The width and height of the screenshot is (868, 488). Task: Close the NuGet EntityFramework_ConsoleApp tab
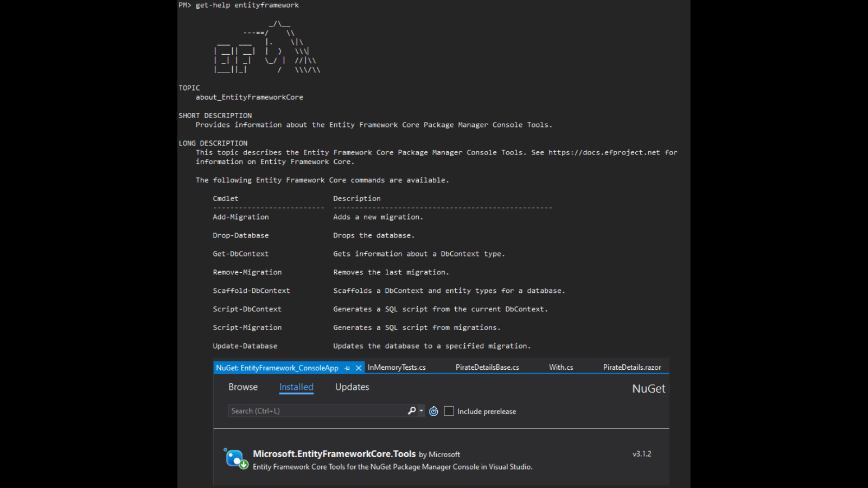359,368
